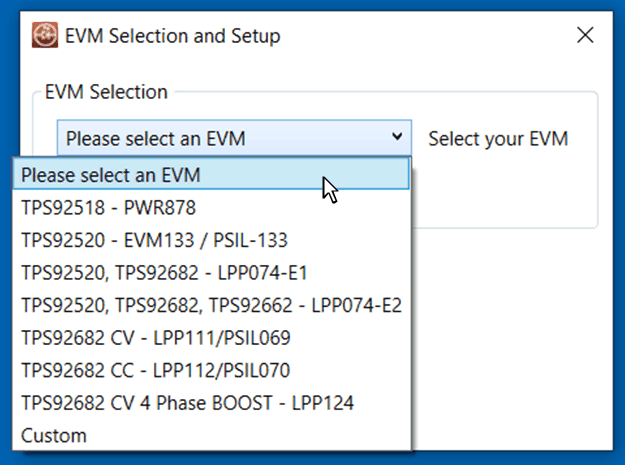
Task: Select TPS92682 CC - LPP112/PSIL070
Action: tap(155, 371)
